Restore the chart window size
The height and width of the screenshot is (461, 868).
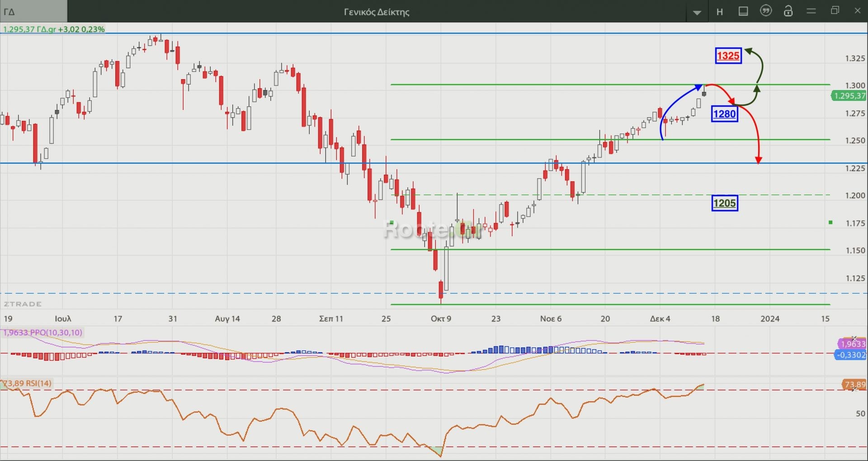(835, 11)
